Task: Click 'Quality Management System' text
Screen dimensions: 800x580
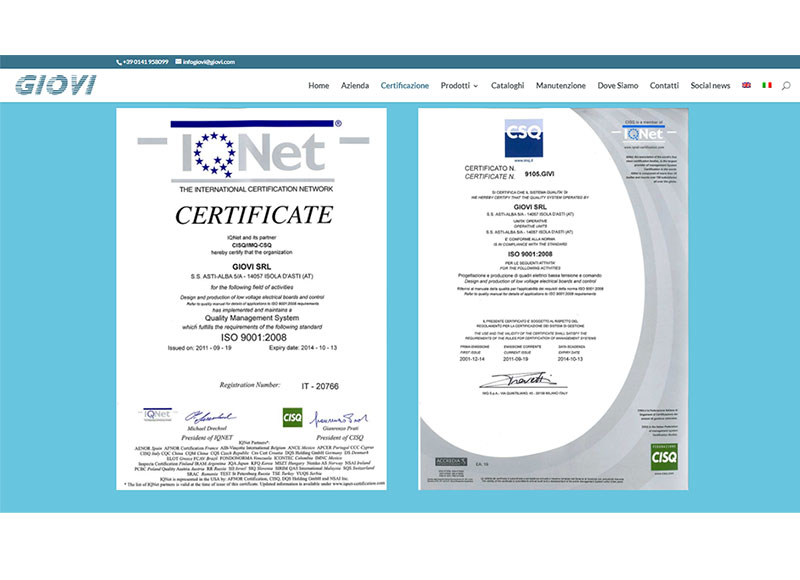Action: coord(252,318)
